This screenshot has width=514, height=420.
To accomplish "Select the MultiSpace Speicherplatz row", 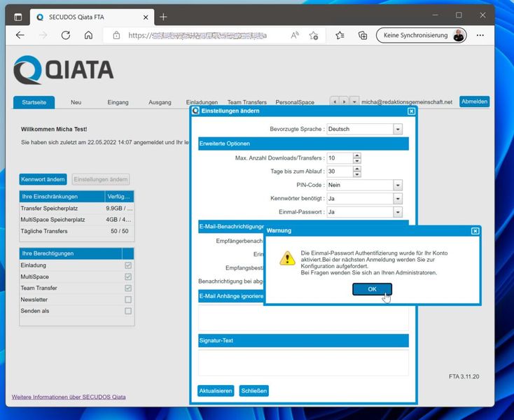I will pos(77,220).
